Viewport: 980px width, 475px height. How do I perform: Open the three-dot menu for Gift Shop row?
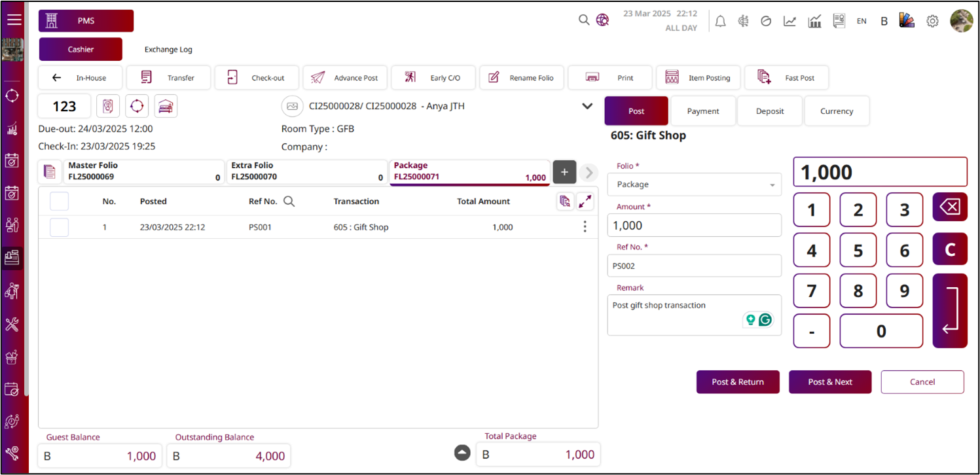[585, 227]
